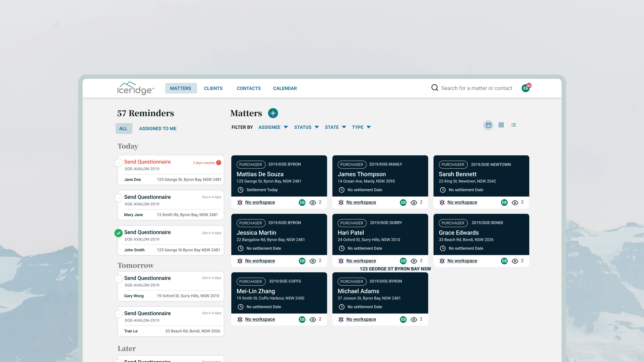The width and height of the screenshot is (644, 362).
Task: Open No workspace link on Mattias De Souza
Action: 260,202
